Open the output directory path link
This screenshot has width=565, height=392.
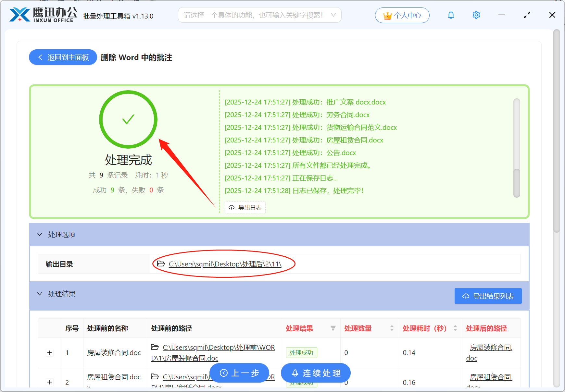pos(225,264)
